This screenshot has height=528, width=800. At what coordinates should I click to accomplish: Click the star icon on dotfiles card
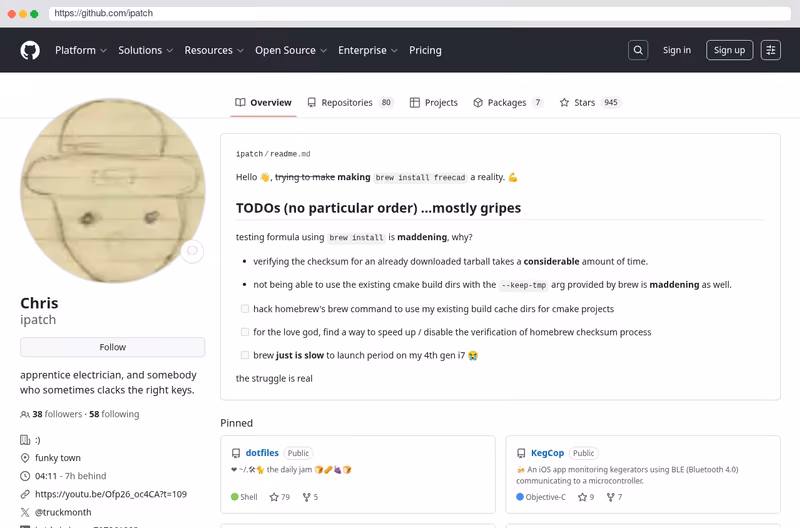[x=274, y=497]
